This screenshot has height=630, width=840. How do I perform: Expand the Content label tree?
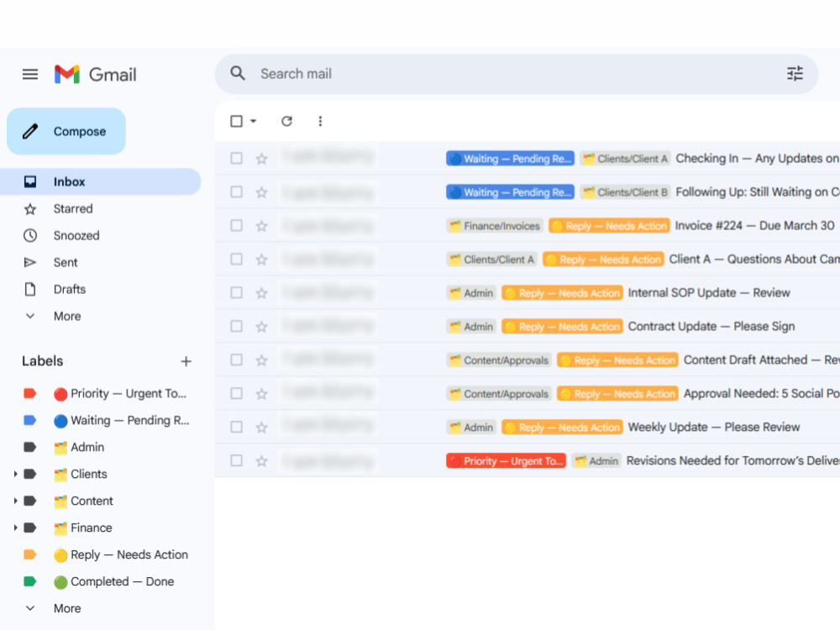(x=15, y=501)
